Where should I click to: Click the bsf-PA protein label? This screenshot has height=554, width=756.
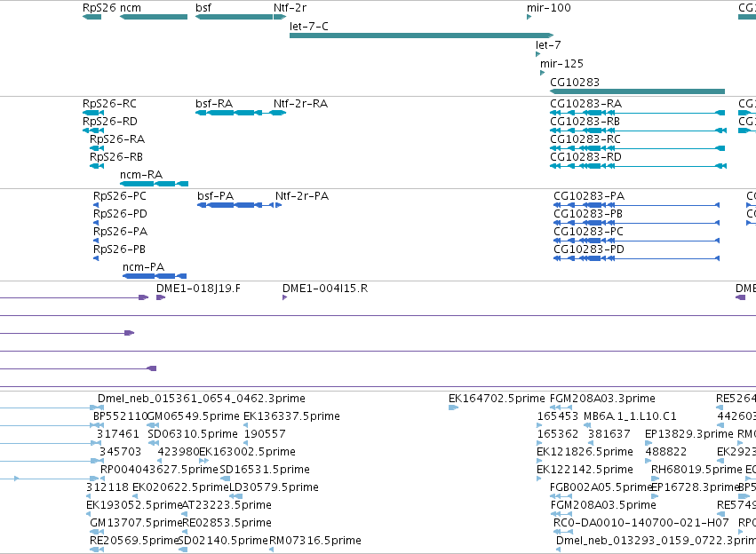pos(216,196)
